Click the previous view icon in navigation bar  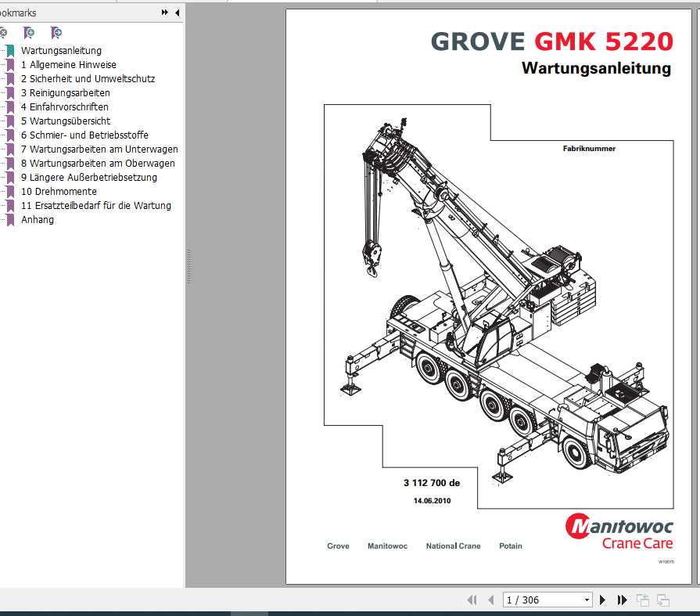click(x=643, y=600)
